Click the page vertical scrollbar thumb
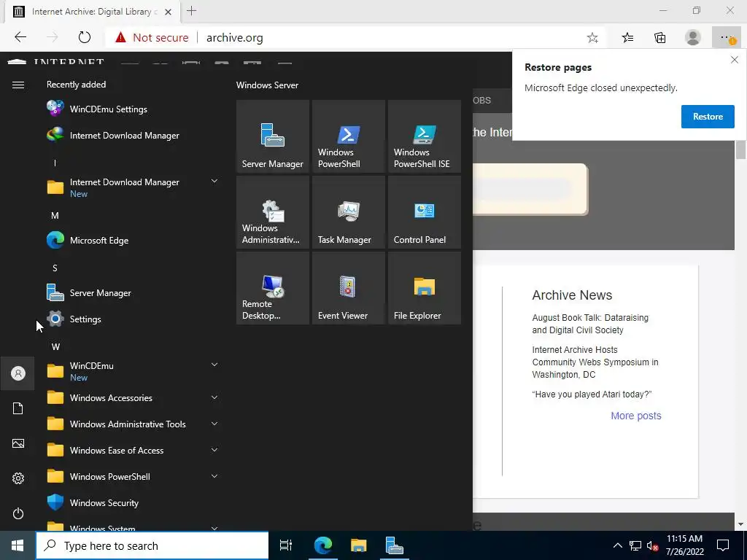The image size is (747, 560). click(740, 149)
